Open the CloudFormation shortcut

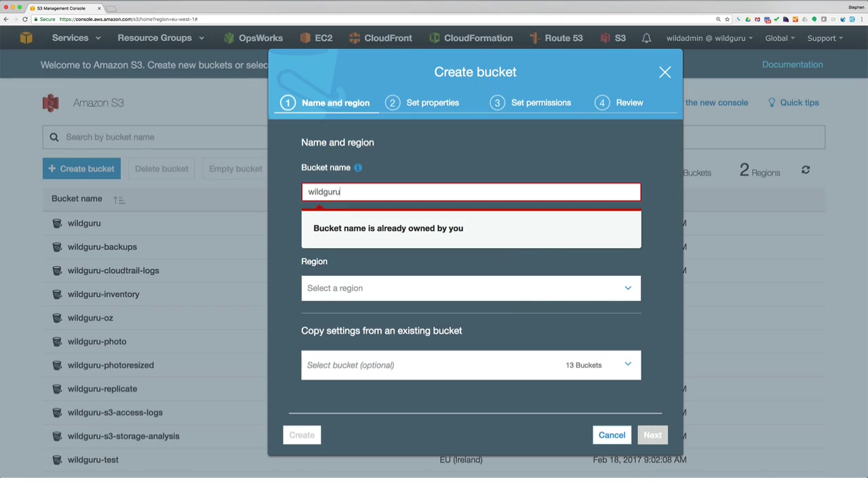(x=471, y=38)
